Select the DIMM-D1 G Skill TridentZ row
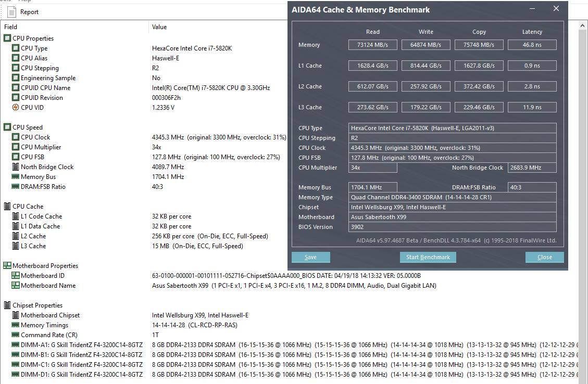Viewport: 588px width, 384px height. pyautogui.click(x=294, y=374)
